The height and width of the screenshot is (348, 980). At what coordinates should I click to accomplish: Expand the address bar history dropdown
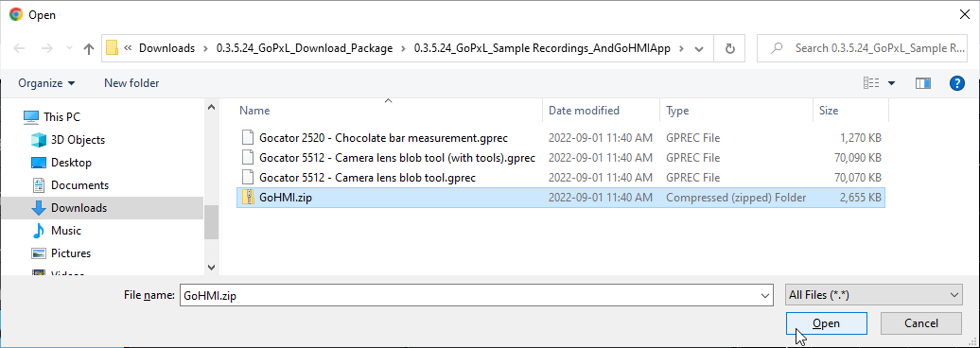pyautogui.click(x=699, y=48)
